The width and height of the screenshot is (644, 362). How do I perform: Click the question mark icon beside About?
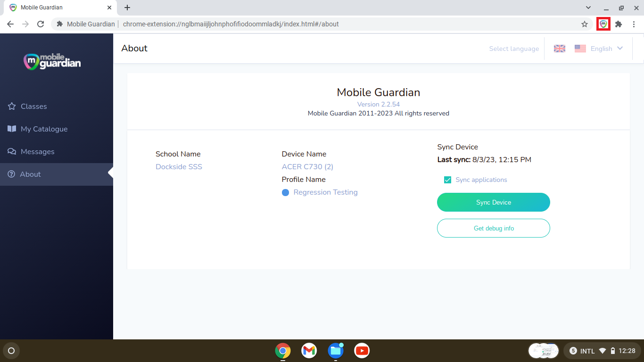pos(11,174)
